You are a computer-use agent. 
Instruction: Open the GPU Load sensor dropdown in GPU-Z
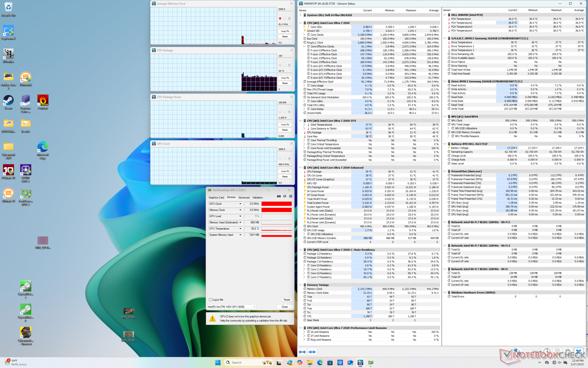coord(240,216)
